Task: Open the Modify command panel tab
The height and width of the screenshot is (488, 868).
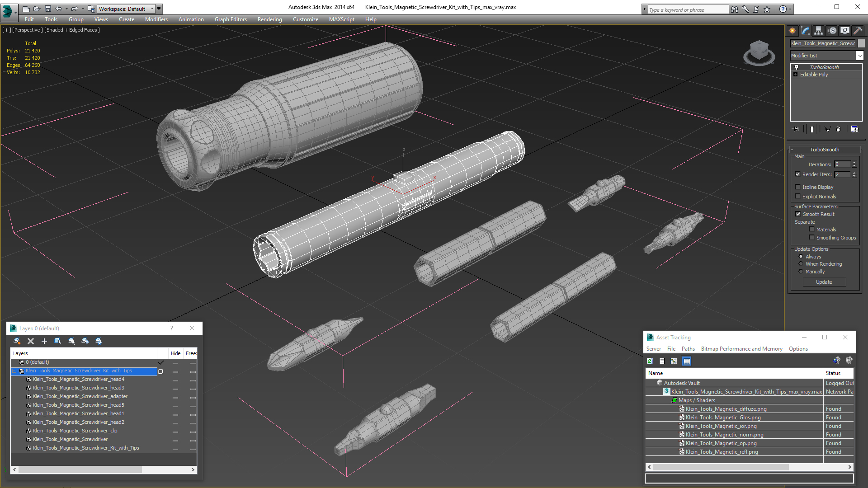Action: click(x=805, y=31)
